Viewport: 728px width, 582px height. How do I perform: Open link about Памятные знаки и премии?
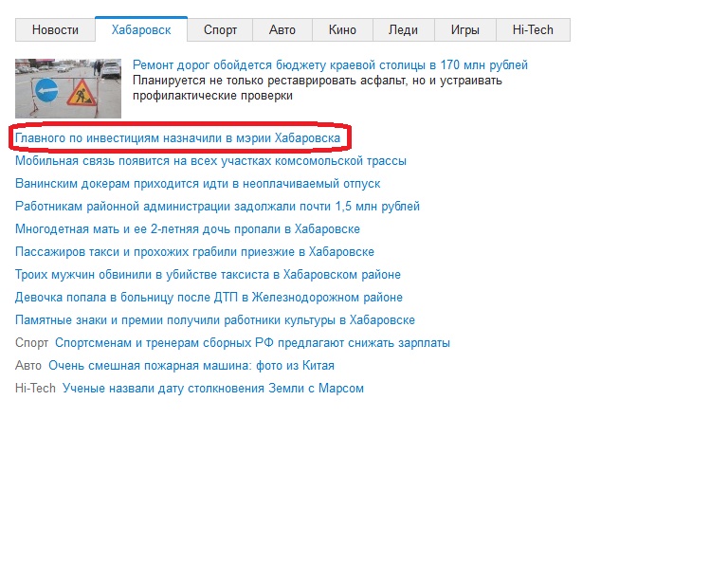(x=215, y=319)
